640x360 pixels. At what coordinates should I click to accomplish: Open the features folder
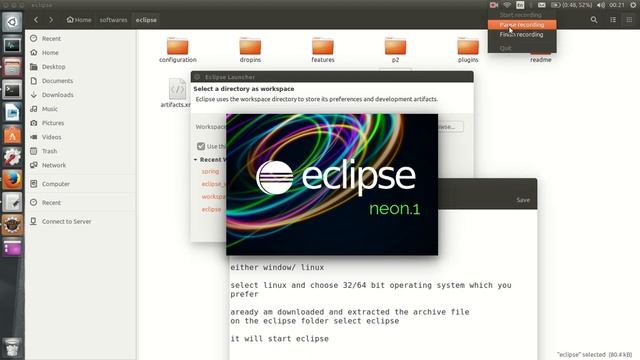(323, 50)
